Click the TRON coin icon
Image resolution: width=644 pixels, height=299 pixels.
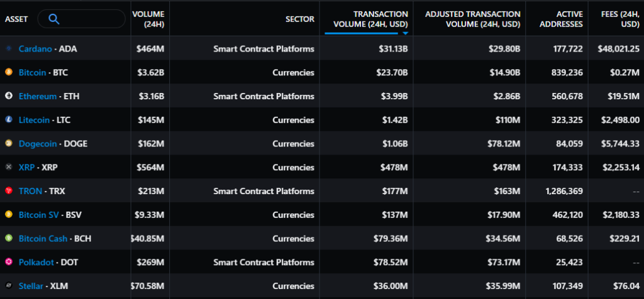(x=9, y=191)
